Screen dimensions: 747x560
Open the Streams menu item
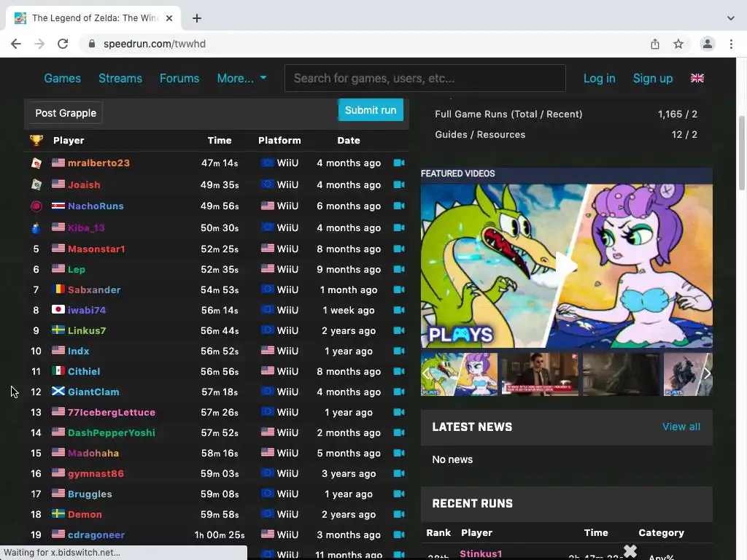(x=120, y=78)
